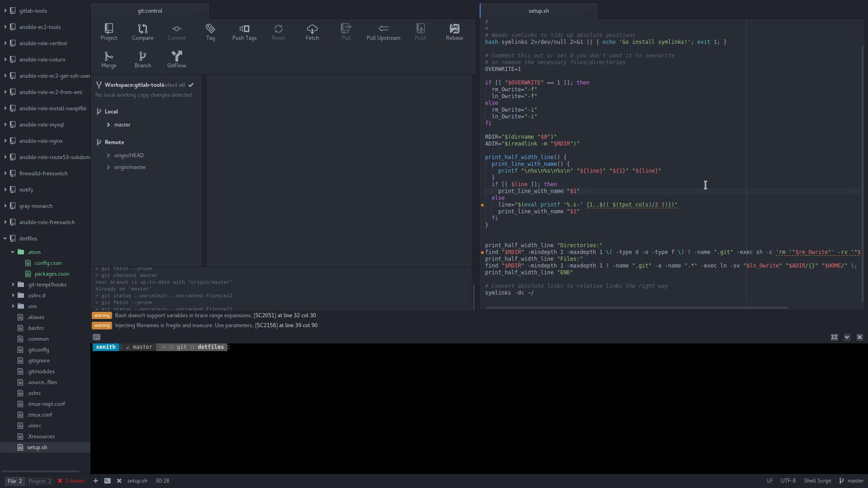Expand the .sshrc.d folder
Screen dimensions: 868x488
[x=13, y=296]
